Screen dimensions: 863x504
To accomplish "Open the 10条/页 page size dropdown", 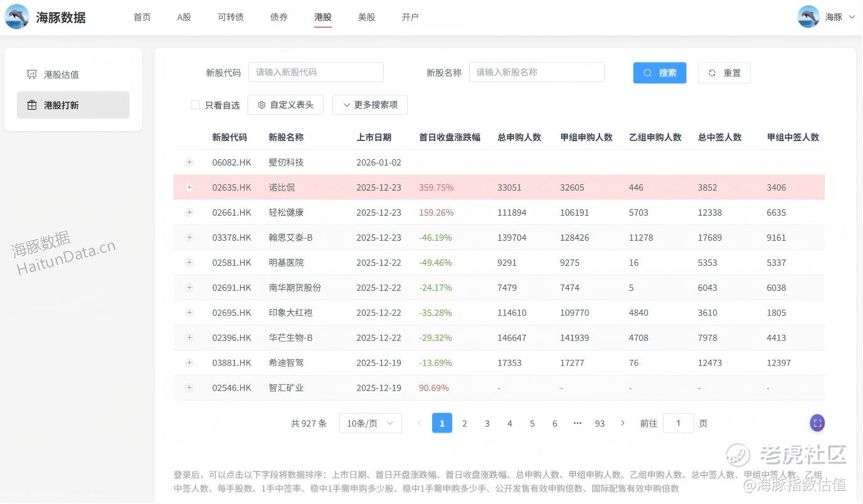I will click(370, 423).
